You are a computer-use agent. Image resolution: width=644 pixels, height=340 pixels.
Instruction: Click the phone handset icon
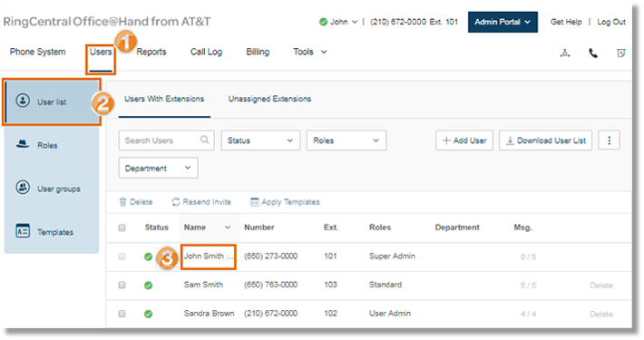[x=593, y=53]
